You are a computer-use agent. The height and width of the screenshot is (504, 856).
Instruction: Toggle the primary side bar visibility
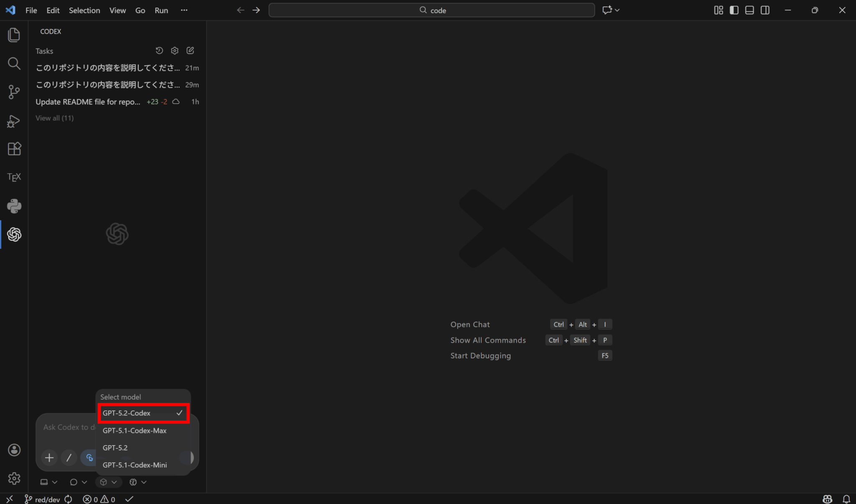tap(734, 10)
